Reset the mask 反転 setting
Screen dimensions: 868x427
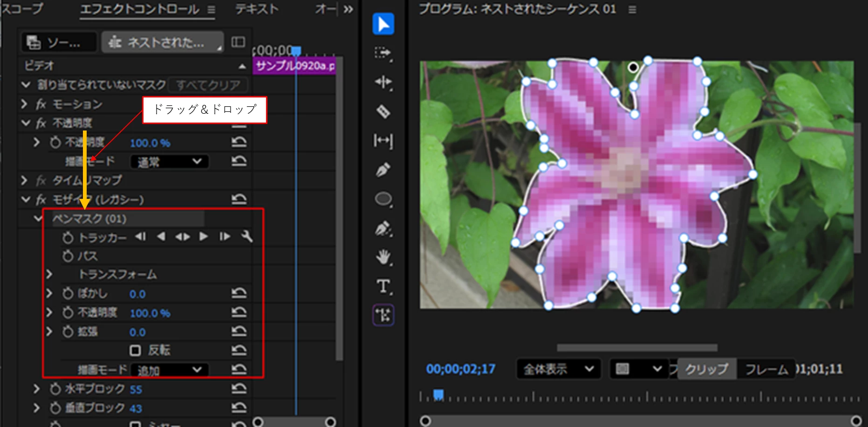[239, 350]
